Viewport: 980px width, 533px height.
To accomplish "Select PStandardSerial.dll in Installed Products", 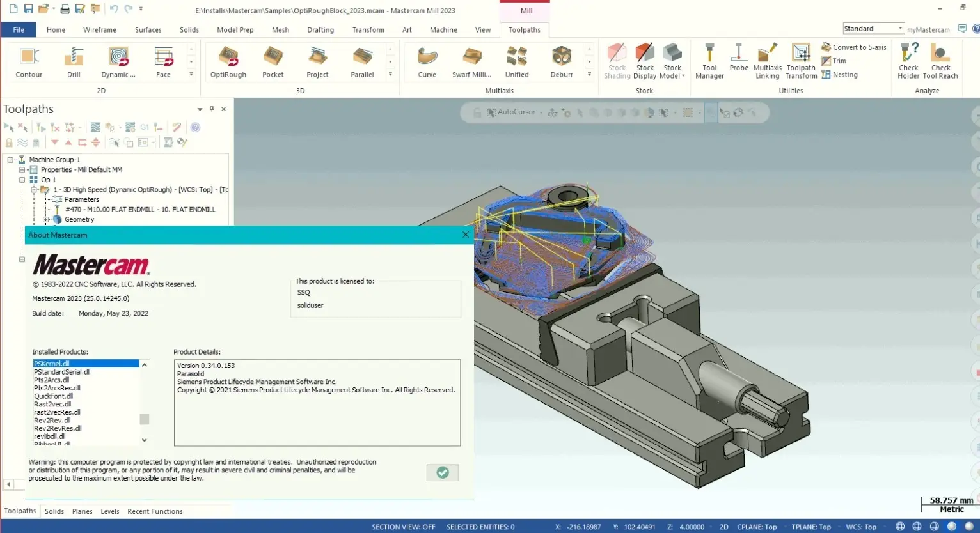I will click(62, 372).
